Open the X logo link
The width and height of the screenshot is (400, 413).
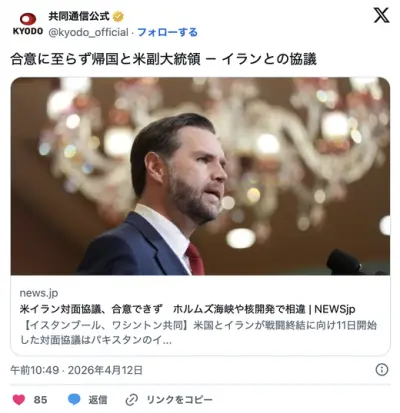pos(381,16)
